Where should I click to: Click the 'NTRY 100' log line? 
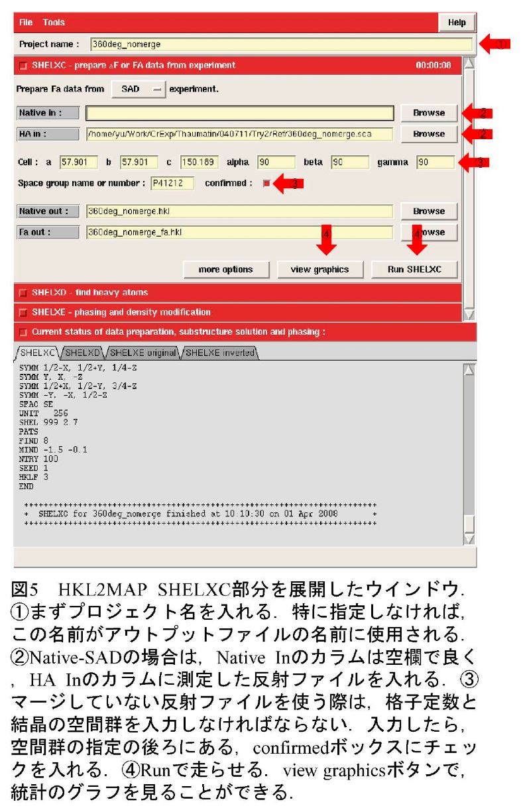point(38,459)
